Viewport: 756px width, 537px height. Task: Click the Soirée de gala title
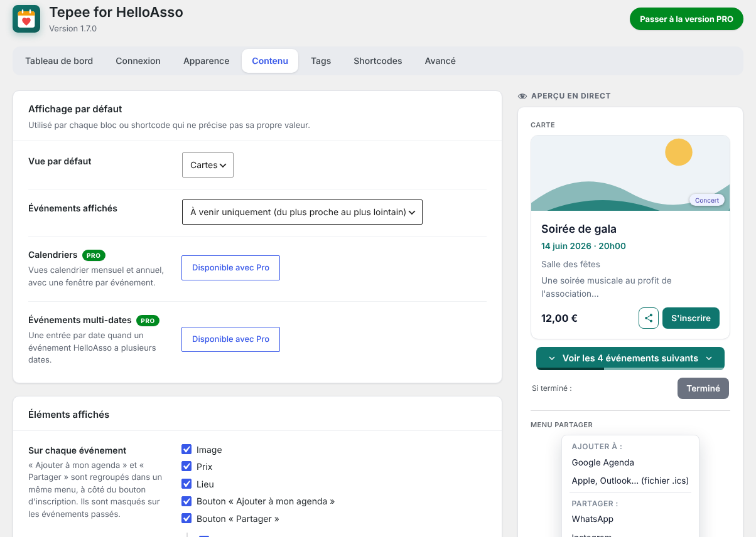(x=579, y=229)
